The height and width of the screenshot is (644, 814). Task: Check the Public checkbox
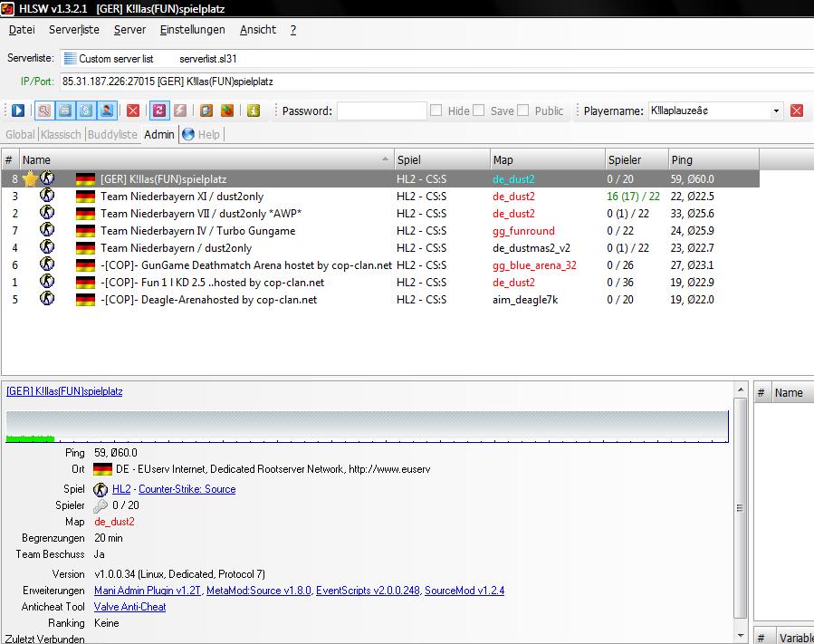(x=522, y=111)
